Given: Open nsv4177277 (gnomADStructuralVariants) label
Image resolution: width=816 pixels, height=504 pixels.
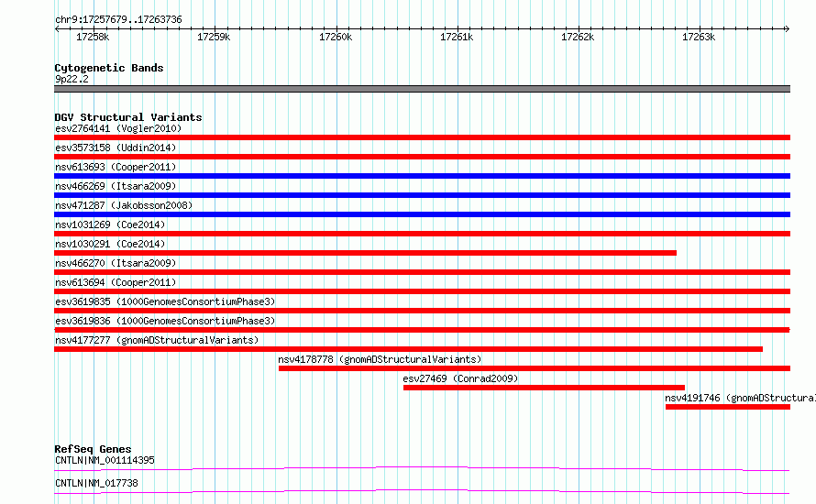Looking at the screenshot, I should [x=157, y=340].
